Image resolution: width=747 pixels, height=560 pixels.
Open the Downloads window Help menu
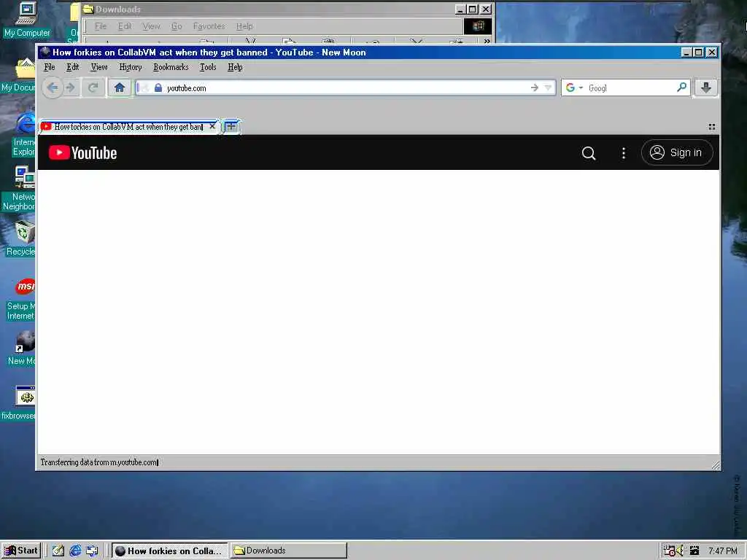coord(244,26)
